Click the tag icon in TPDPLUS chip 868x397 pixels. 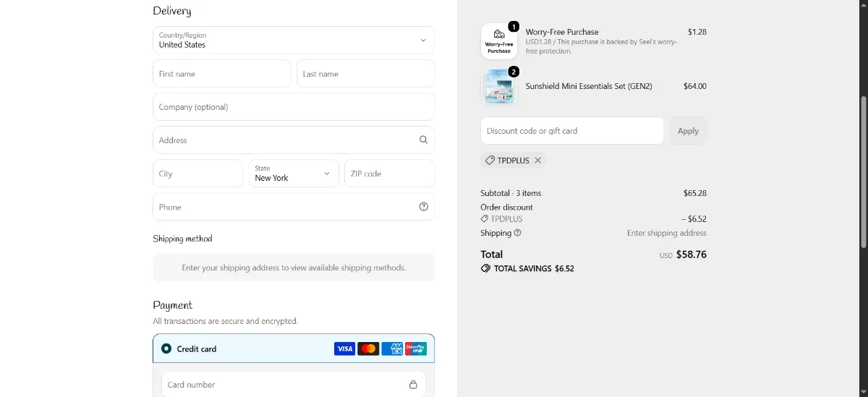[x=490, y=161]
